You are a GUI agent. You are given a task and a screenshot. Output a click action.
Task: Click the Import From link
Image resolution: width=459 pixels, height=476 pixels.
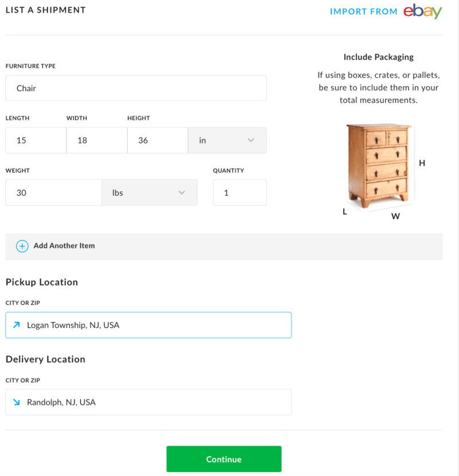pyautogui.click(x=363, y=11)
